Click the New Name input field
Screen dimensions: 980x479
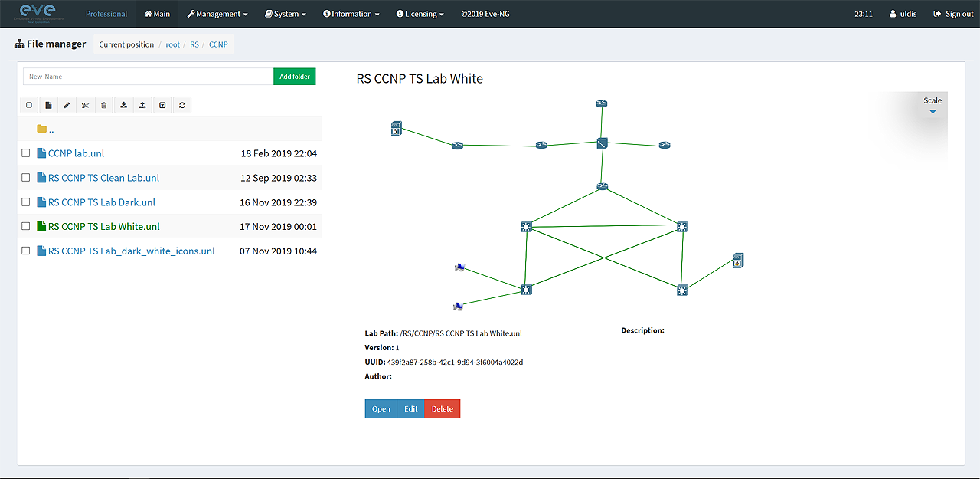click(x=149, y=77)
